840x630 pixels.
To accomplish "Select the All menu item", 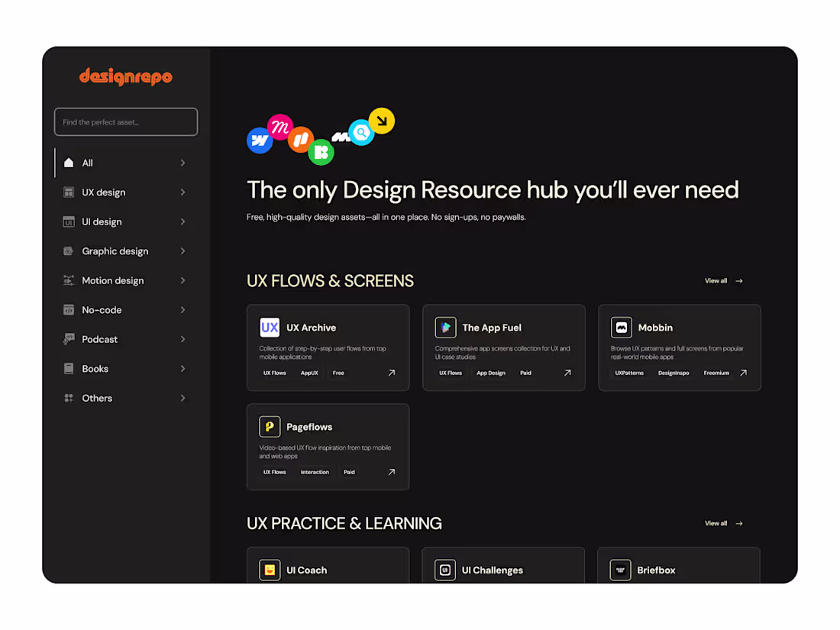I will click(x=124, y=163).
